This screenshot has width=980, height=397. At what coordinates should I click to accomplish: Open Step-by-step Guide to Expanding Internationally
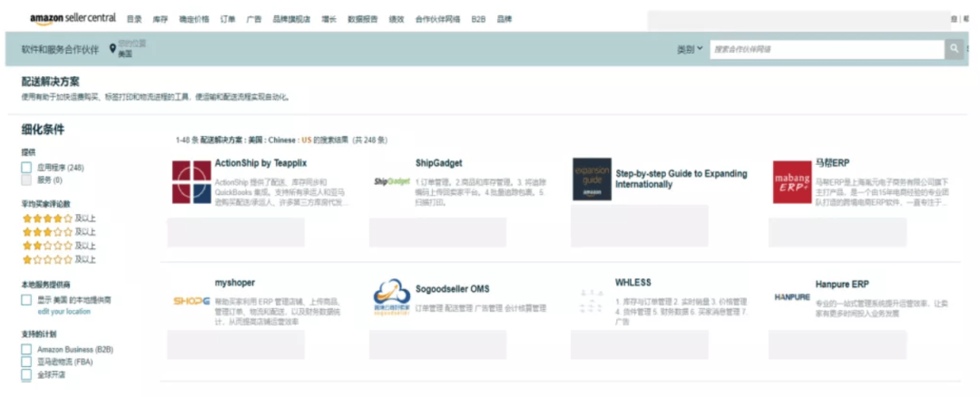click(681, 179)
